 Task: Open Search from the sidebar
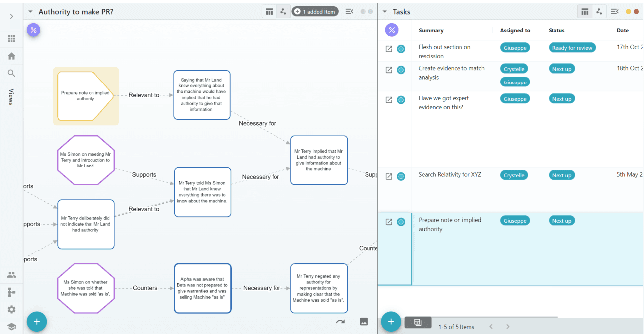coord(11,73)
